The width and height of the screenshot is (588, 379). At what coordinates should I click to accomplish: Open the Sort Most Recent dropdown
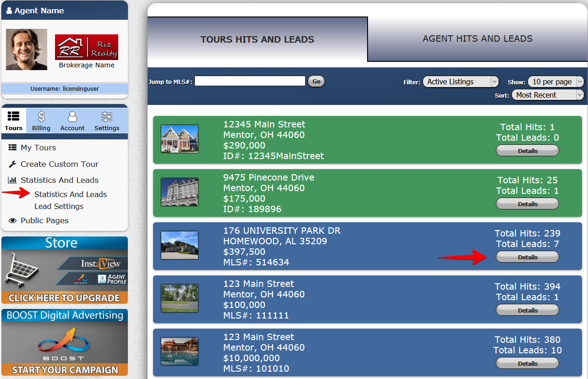coord(547,95)
